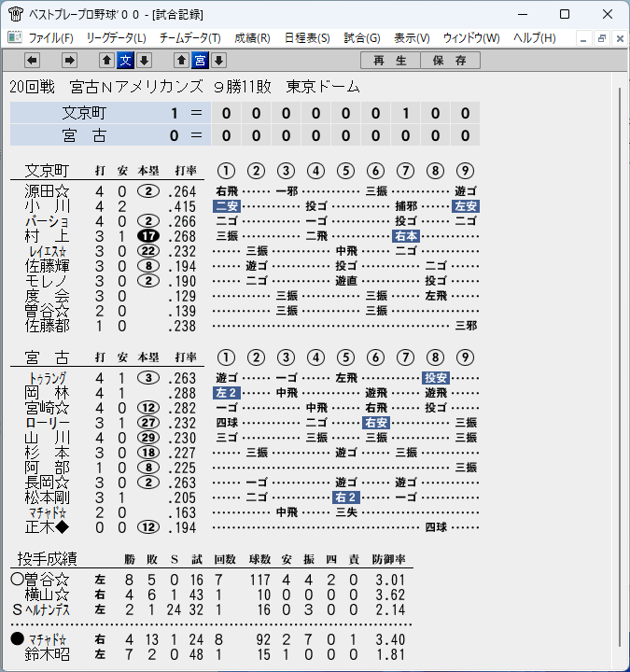Image resolution: width=630 pixels, height=672 pixels.
Task: Close the inner 試合記録 document window
Action: 620,38
